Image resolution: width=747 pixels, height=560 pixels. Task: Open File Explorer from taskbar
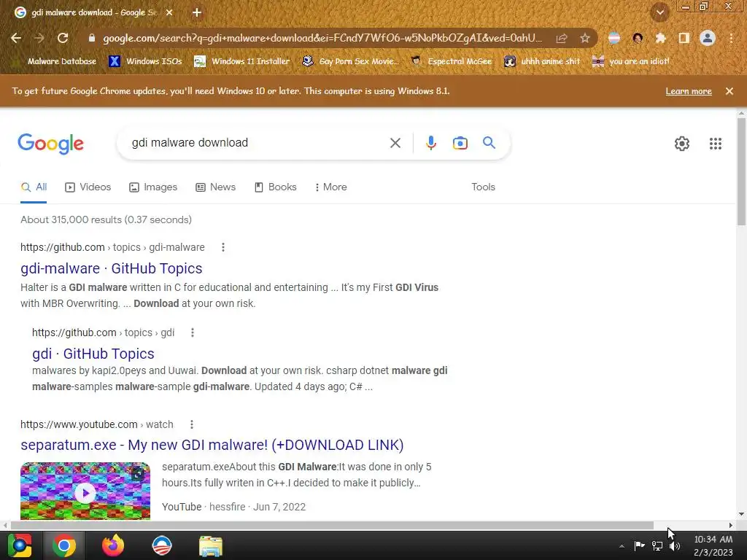211,546
